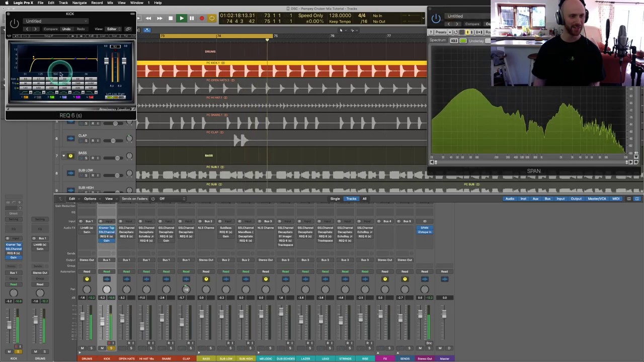The image size is (644, 362).
Task: Select the Kramer Tap plugin slot on KICK
Action: (106, 228)
